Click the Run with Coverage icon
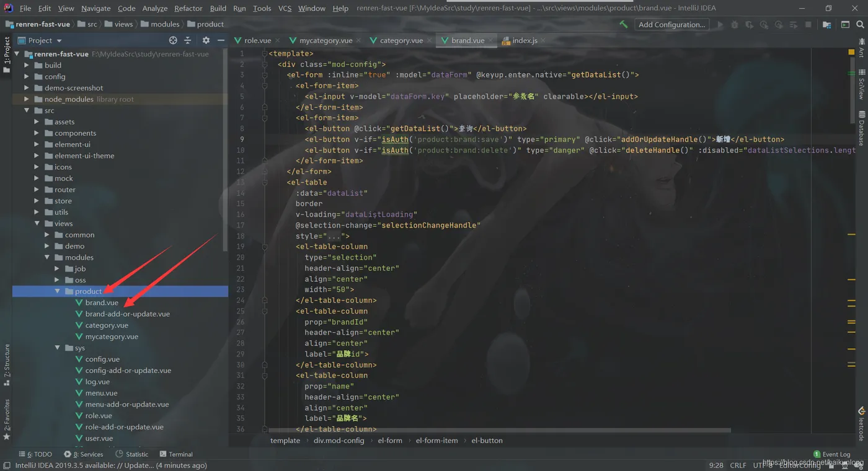Viewport: 868px width, 471px height. tap(750, 24)
